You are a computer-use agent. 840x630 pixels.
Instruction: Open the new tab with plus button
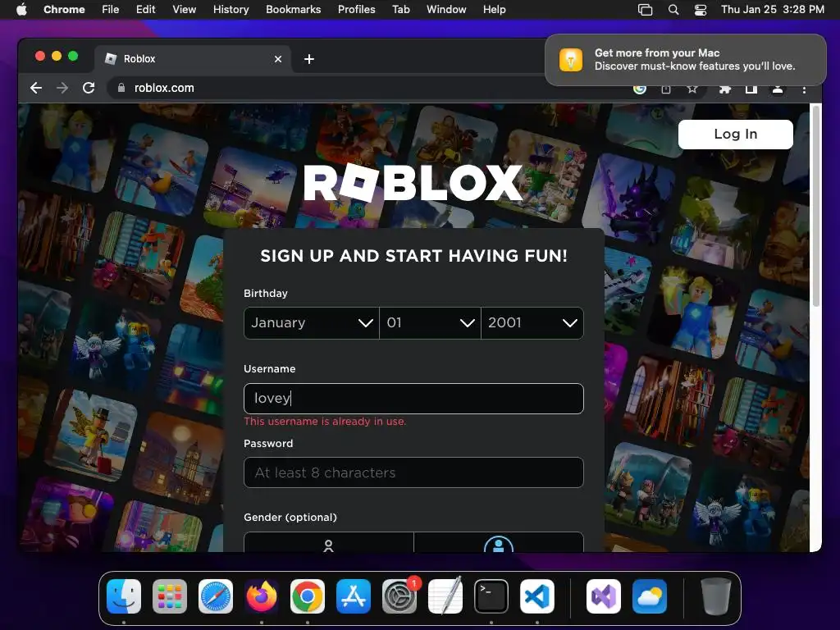click(x=309, y=59)
